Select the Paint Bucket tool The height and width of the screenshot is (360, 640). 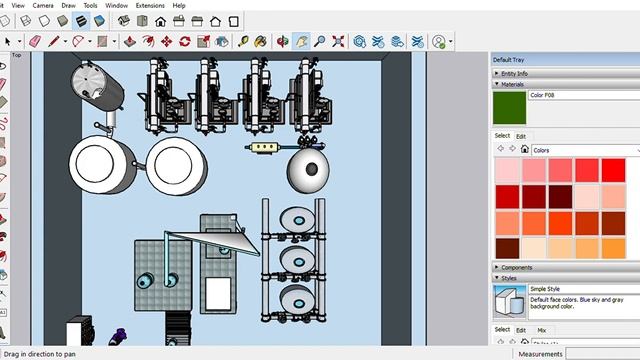click(260, 41)
